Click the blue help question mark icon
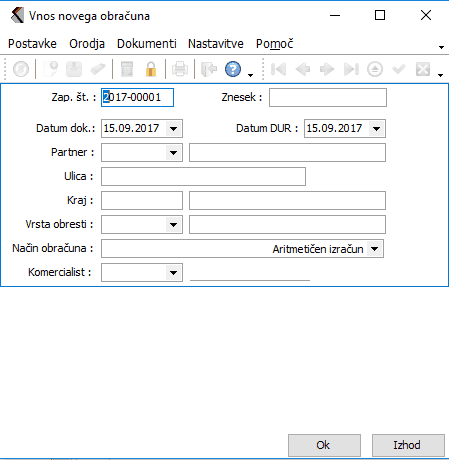 click(x=233, y=69)
